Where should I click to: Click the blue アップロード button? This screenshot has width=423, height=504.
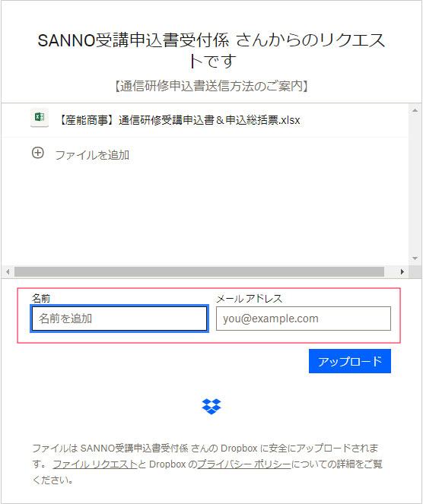[350, 361]
